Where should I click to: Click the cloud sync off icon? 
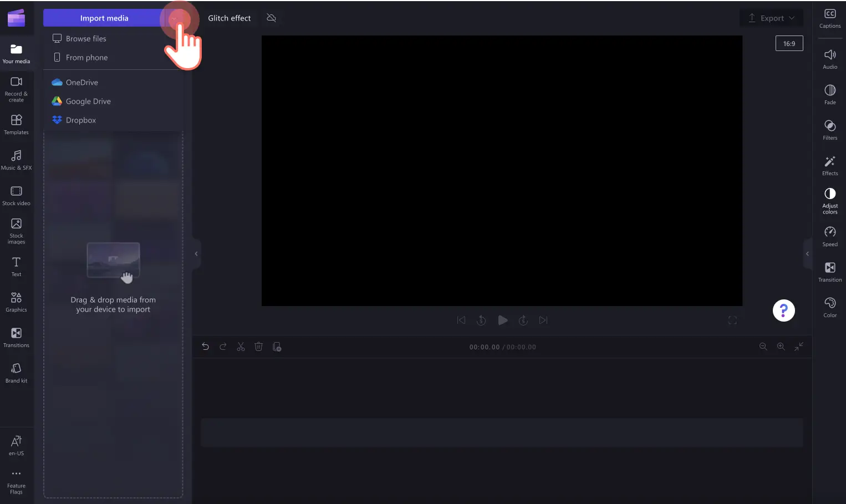click(x=271, y=18)
